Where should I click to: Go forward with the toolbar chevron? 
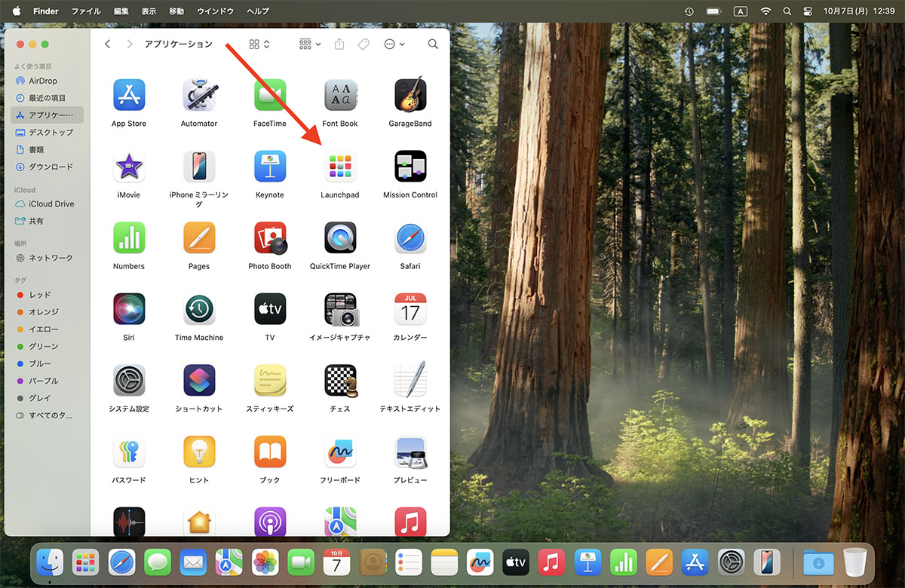point(130,44)
